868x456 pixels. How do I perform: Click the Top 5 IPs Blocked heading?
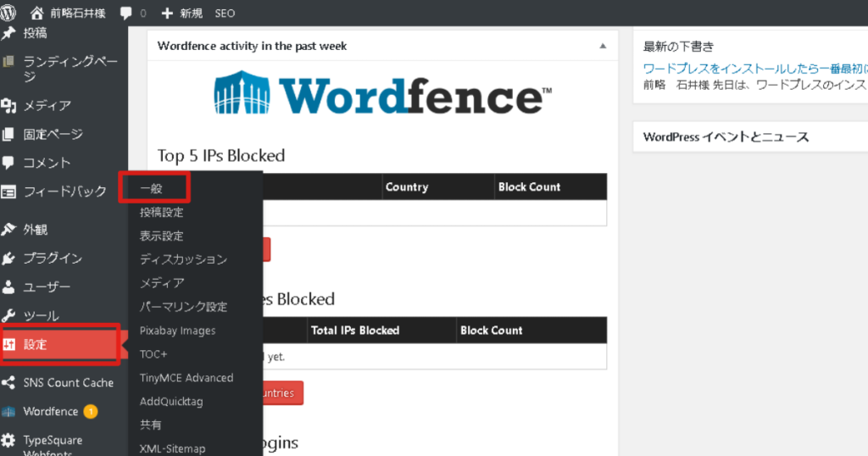point(221,155)
